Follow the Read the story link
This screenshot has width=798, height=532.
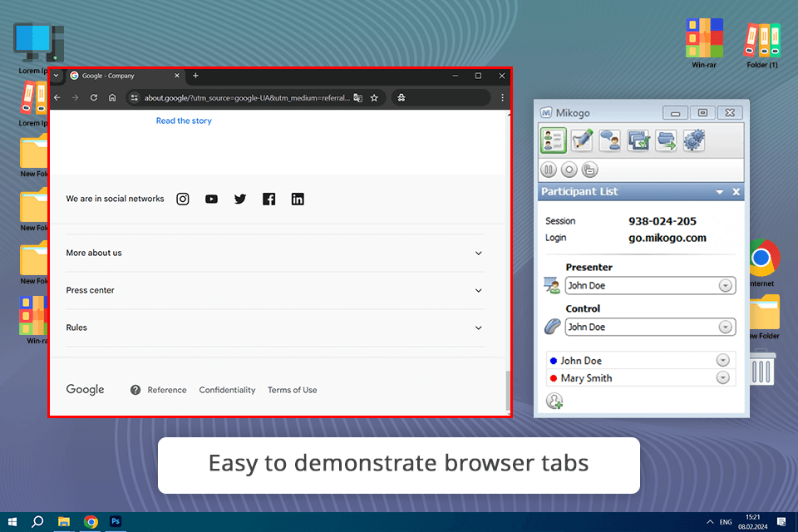[x=184, y=121]
